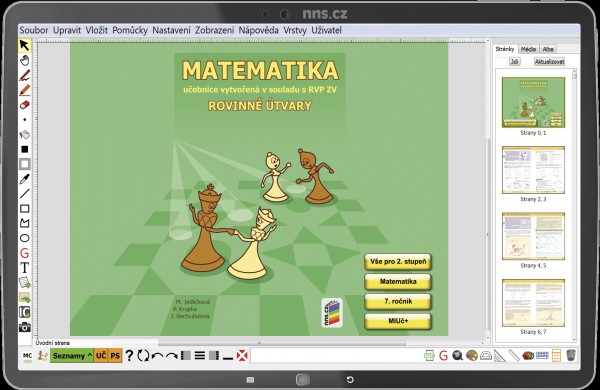This screenshot has height=390, width=600.
Task: Open the protractor tool
Action: tap(486, 356)
